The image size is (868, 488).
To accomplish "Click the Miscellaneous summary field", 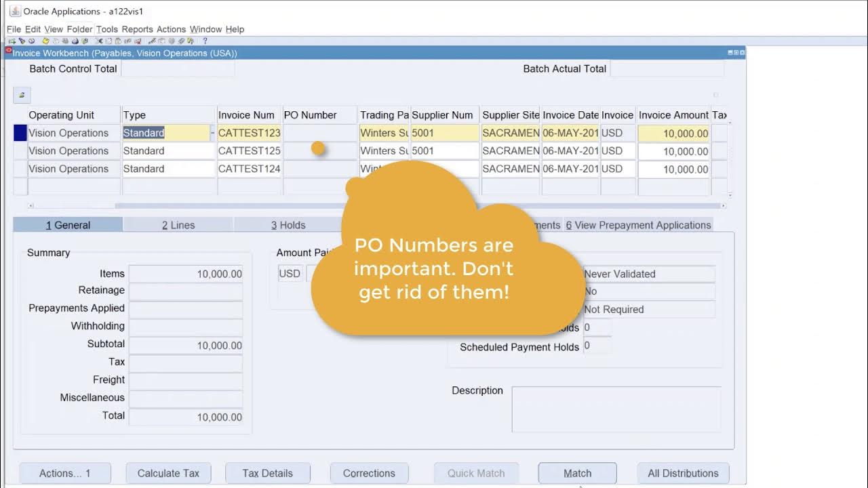I will click(186, 399).
